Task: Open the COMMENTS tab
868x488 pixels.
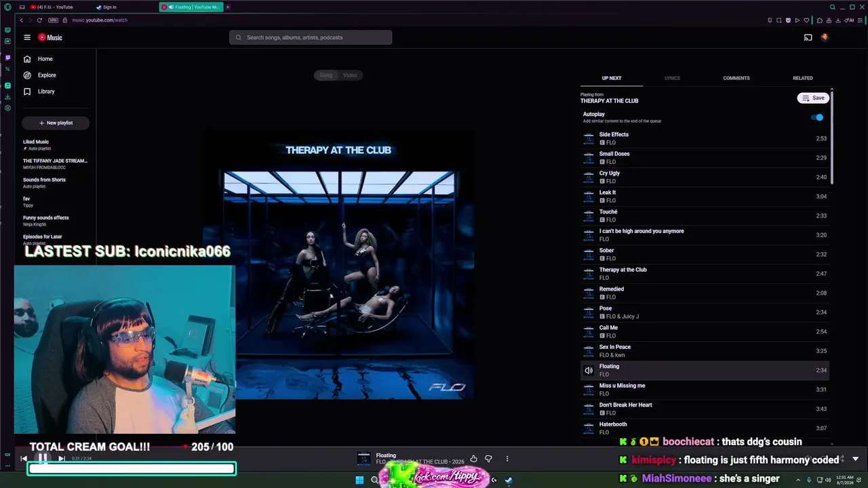Action: [x=736, y=78]
